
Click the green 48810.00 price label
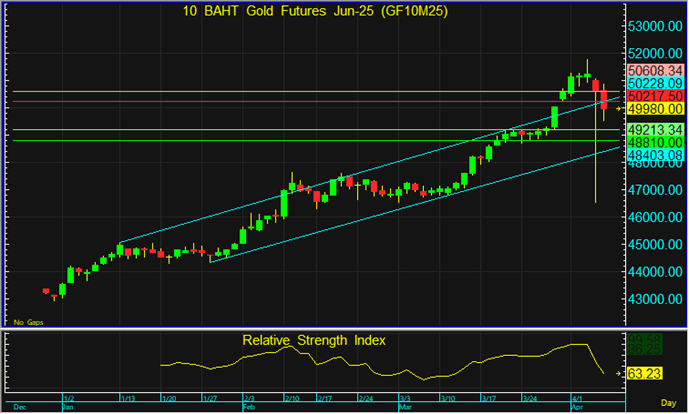655,143
